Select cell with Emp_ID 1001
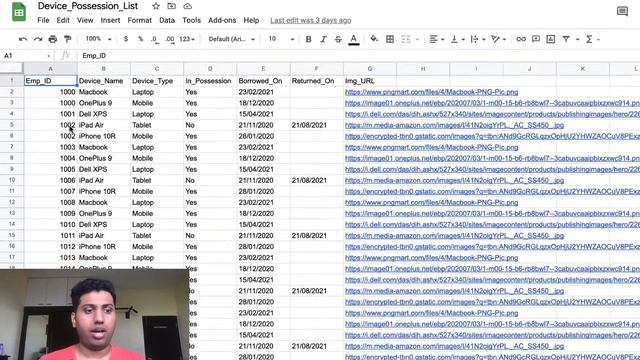This screenshot has height=360, width=640. [50, 114]
